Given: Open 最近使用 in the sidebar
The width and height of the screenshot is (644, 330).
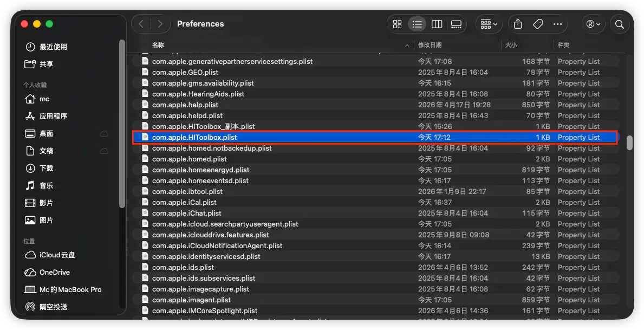Looking at the screenshot, I should 47,47.
